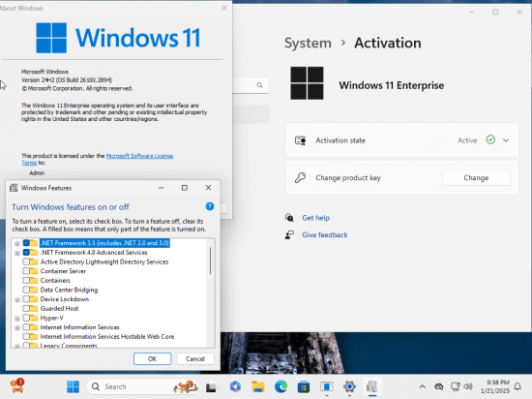Switch to the About Windows taskbar app
Viewport: 532px width, 399px height.
click(326, 386)
